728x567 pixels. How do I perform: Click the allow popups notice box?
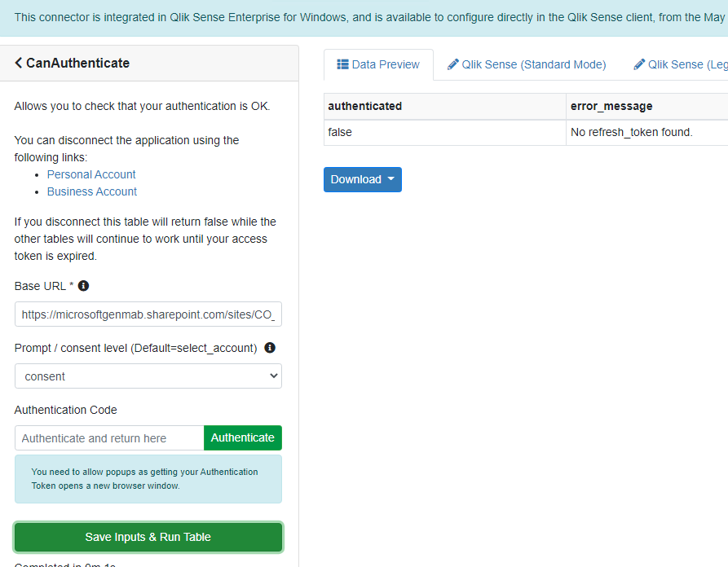pos(148,478)
